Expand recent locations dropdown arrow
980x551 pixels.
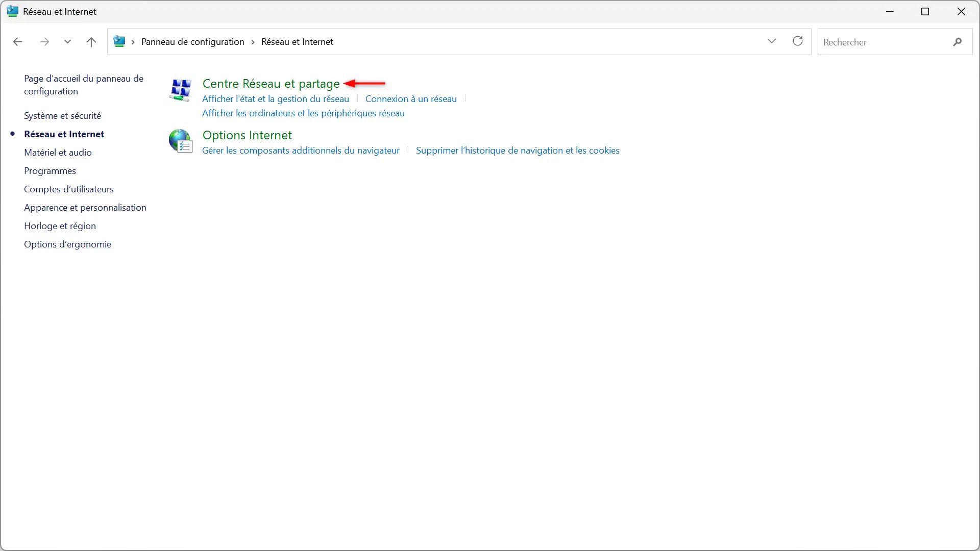pyautogui.click(x=67, y=42)
